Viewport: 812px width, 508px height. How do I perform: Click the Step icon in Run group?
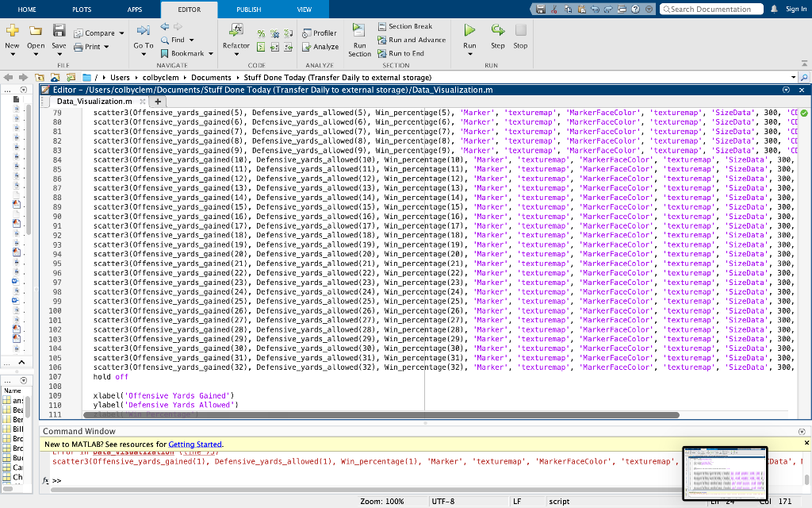click(498, 30)
